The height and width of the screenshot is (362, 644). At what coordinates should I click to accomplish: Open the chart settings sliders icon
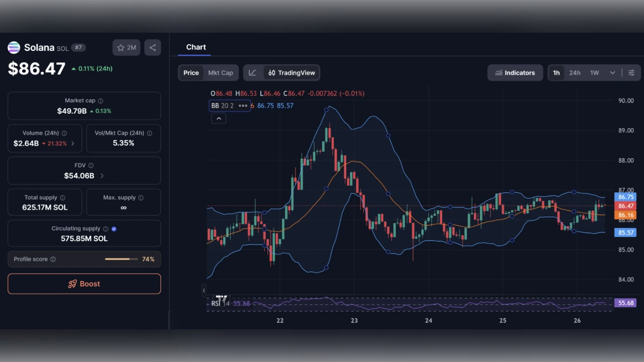point(631,72)
